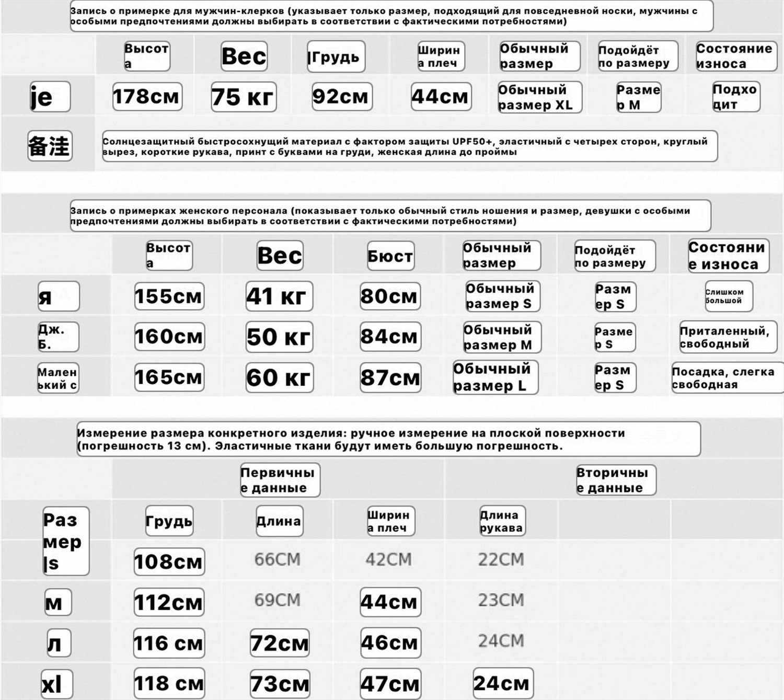The width and height of the screenshot is (784, 700).
Task: Click the 'Размер M' fitting cell
Action: [x=638, y=97]
